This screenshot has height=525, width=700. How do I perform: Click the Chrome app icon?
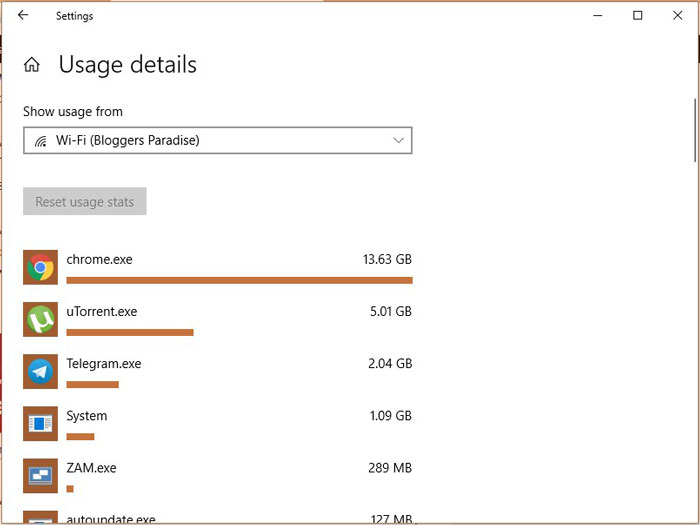pyautogui.click(x=41, y=267)
